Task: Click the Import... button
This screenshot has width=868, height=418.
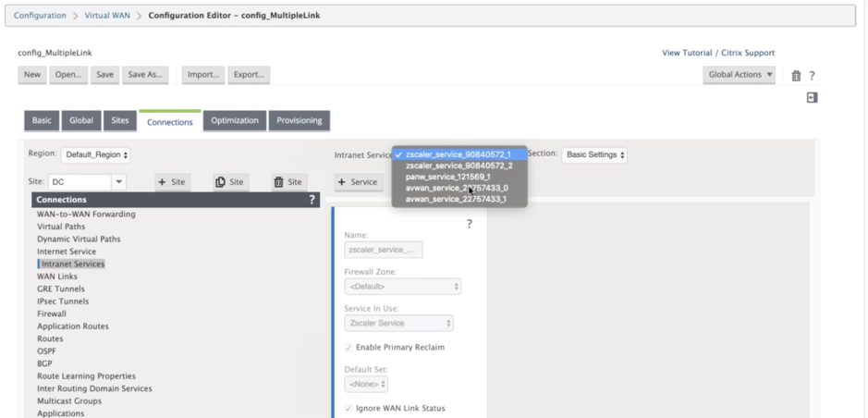Action: click(203, 75)
